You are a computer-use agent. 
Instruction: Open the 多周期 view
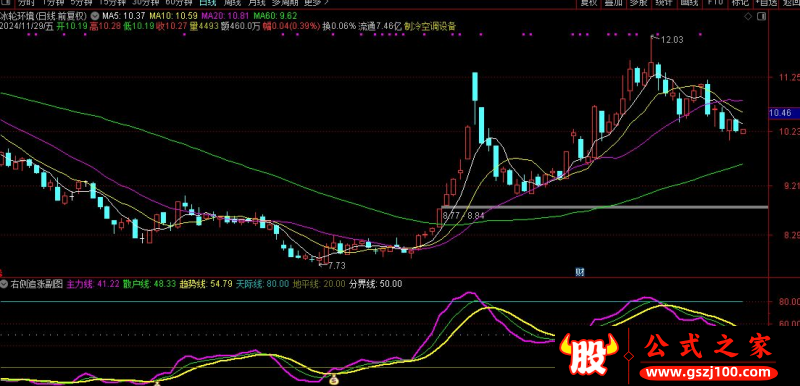pyautogui.click(x=285, y=3)
